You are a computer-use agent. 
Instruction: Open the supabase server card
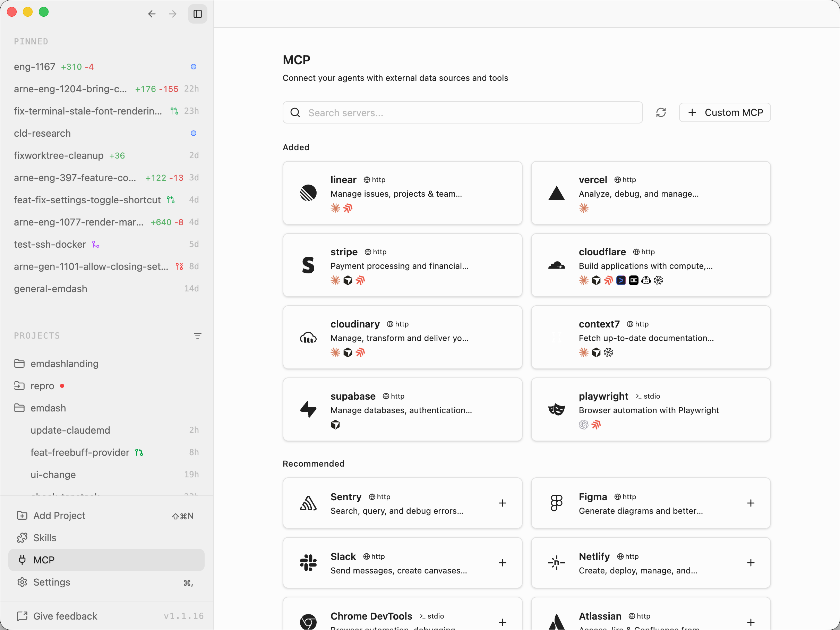point(403,409)
